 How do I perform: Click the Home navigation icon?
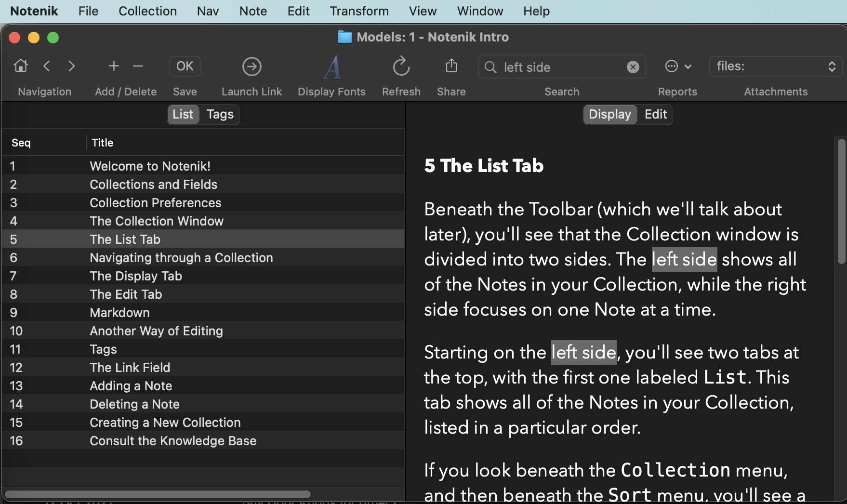(21, 66)
